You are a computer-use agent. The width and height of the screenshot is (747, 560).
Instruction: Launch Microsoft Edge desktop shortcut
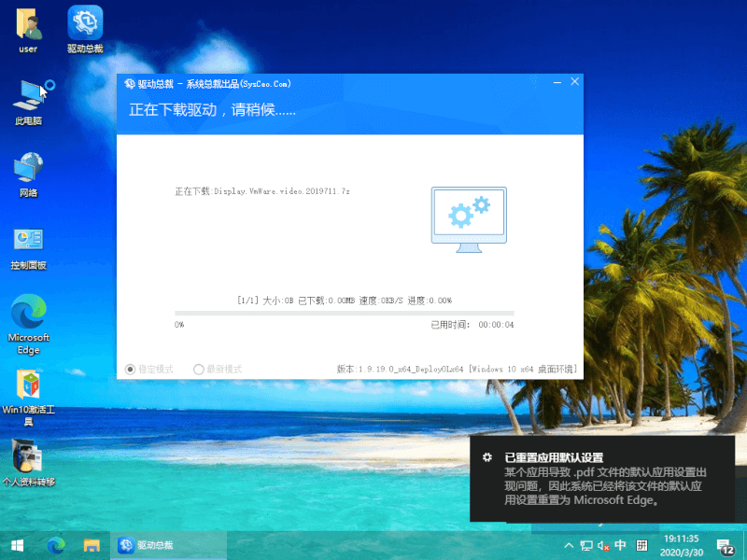click(x=29, y=324)
